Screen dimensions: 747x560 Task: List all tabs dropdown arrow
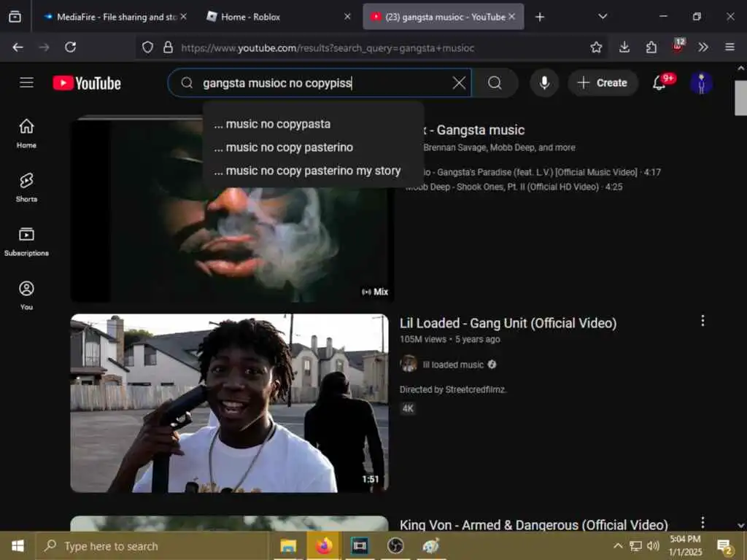[x=603, y=17]
